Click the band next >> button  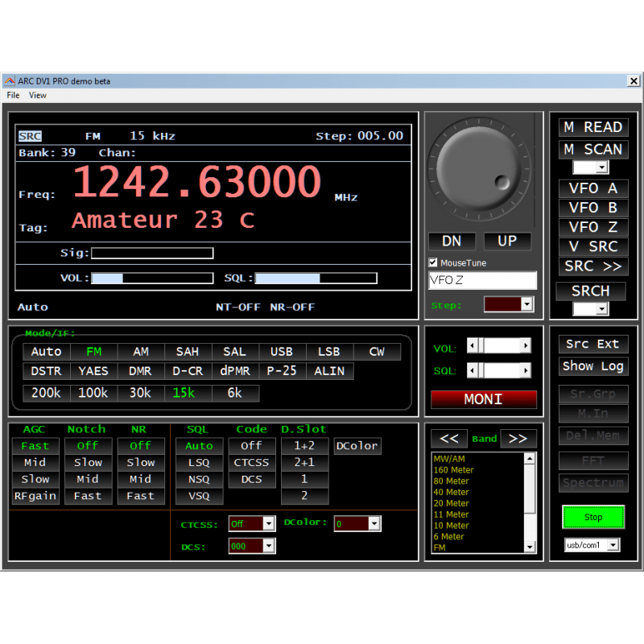pyautogui.click(x=518, y=438)
